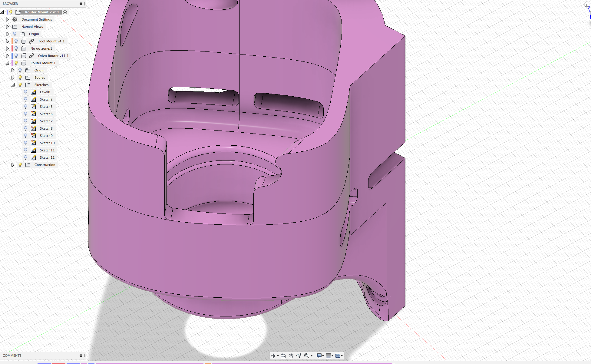Expand the COMMENTS panel with plus button

click(x=81, y=356)
